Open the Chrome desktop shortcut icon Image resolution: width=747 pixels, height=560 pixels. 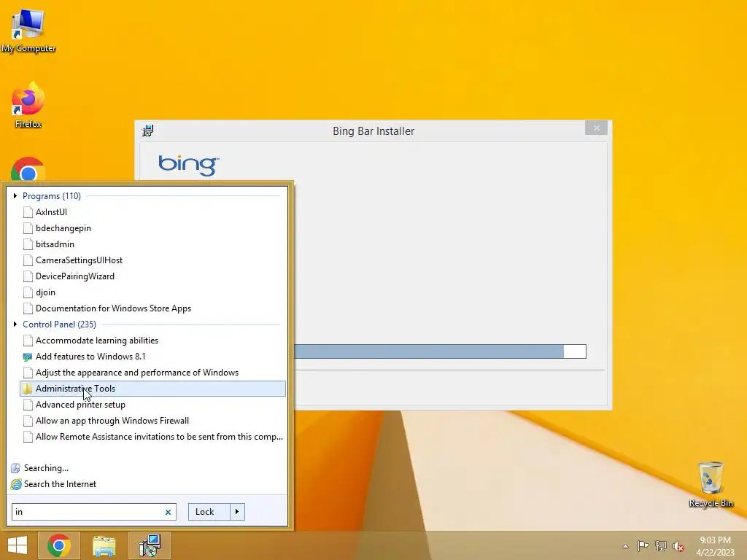[28, 169]
